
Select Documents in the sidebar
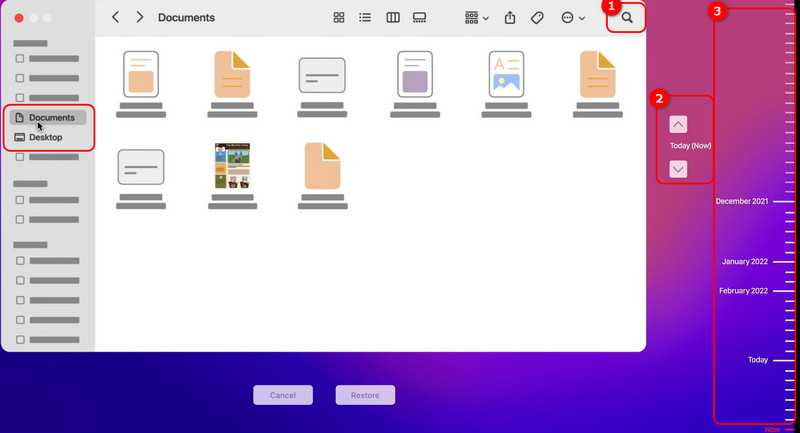click(50, 118)
